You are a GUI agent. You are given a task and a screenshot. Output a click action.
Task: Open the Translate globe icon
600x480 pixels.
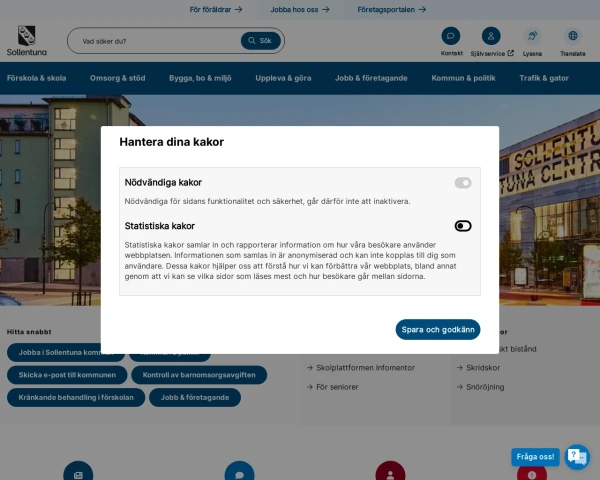tap(573, 36)
